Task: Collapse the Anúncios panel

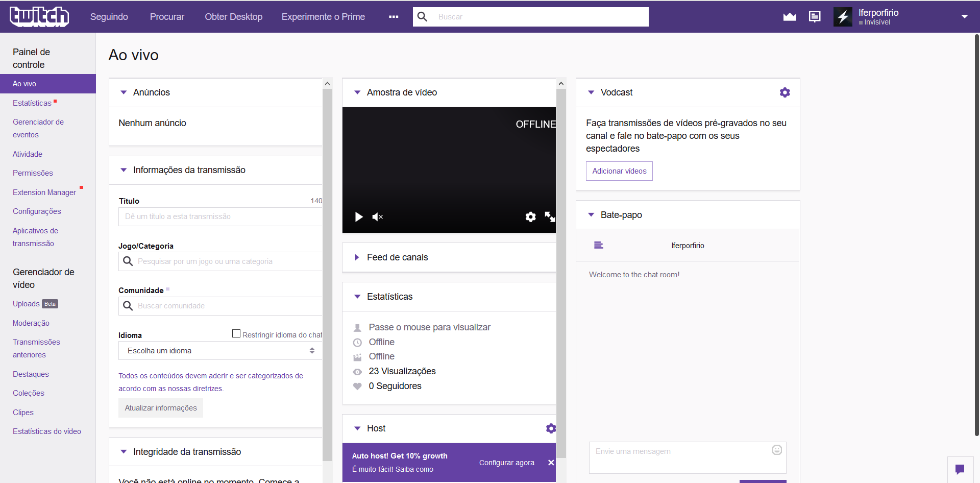Action: (x=124, y=92)
